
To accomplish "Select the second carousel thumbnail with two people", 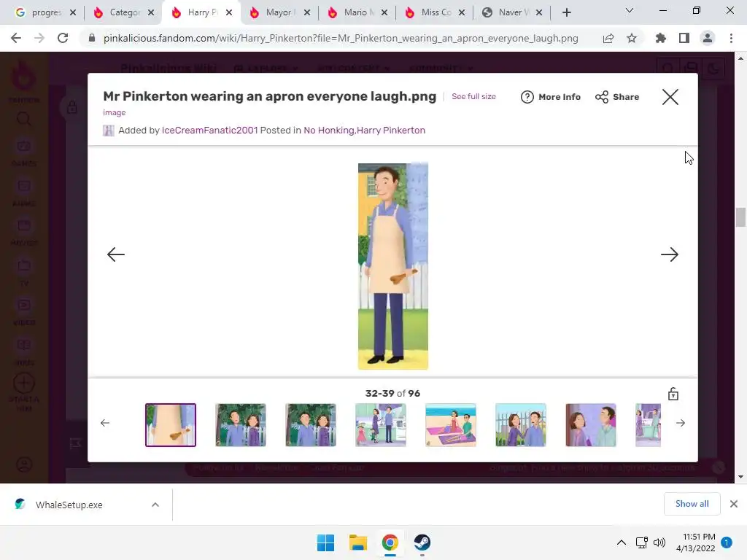I will point(241,425).
